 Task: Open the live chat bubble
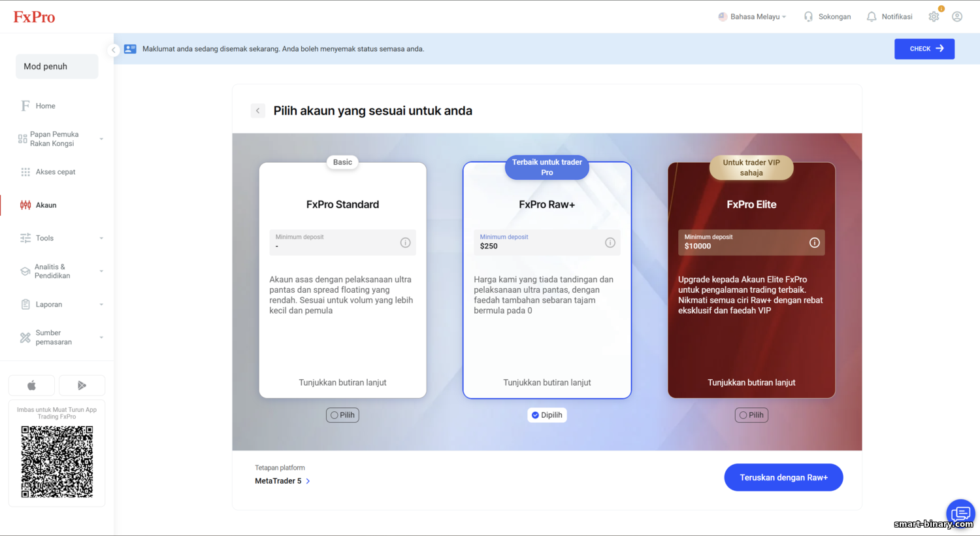[x=960, y=513]
